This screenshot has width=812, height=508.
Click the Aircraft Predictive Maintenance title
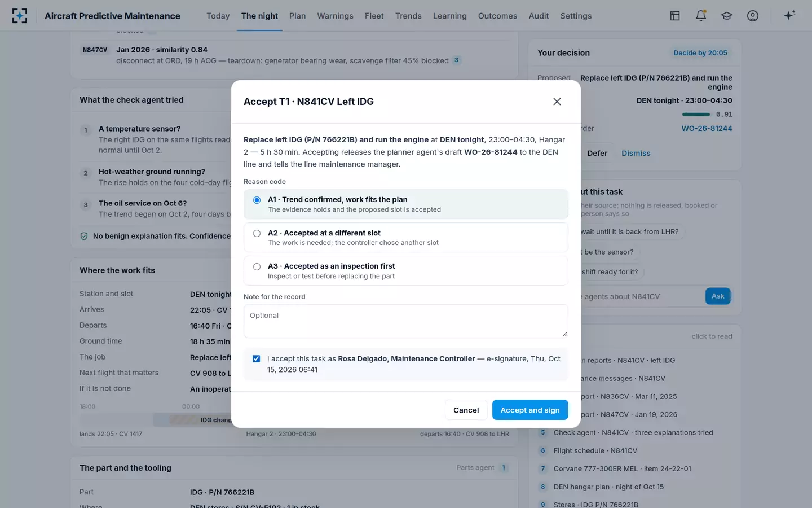click(112, 16)
